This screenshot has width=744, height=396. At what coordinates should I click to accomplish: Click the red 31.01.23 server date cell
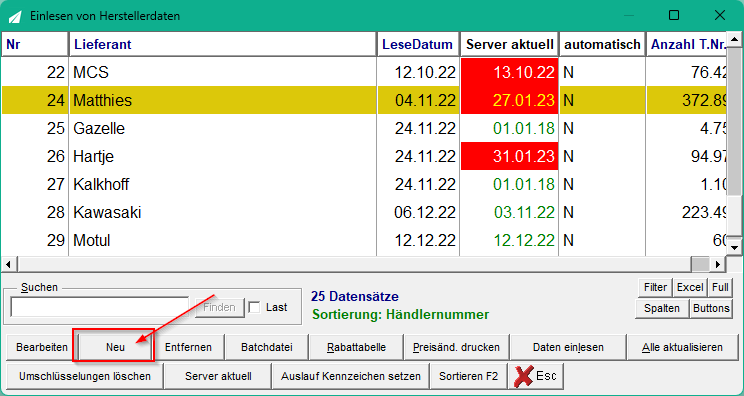510,156
